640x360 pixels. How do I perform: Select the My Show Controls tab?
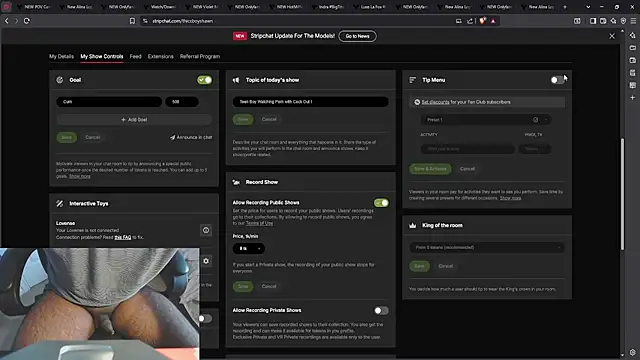point(102,56)
